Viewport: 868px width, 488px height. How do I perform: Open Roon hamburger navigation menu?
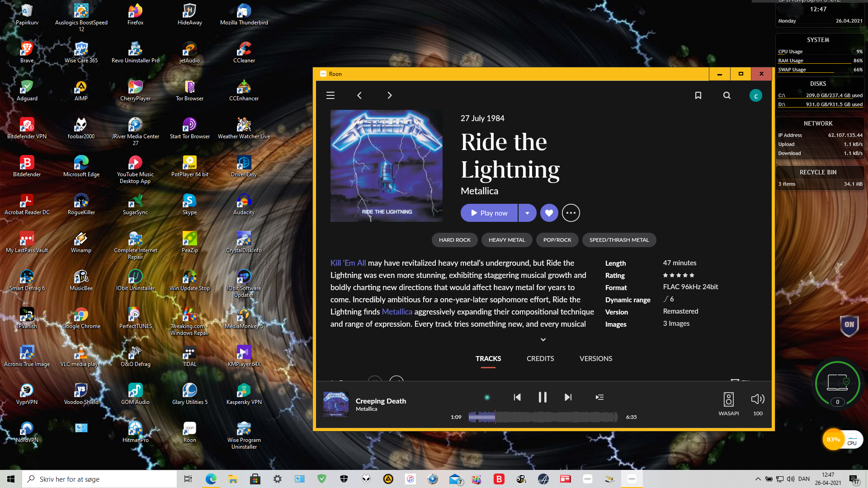330,95
